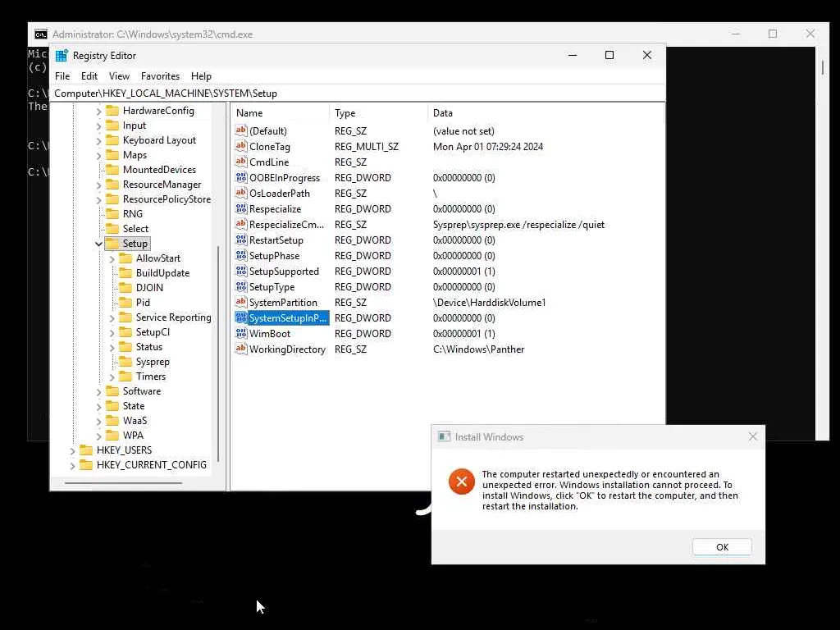Viewport: 840px width, 630px height.
Task: Close the Install Windows error dialog
Action: click(x=753, y=436)
